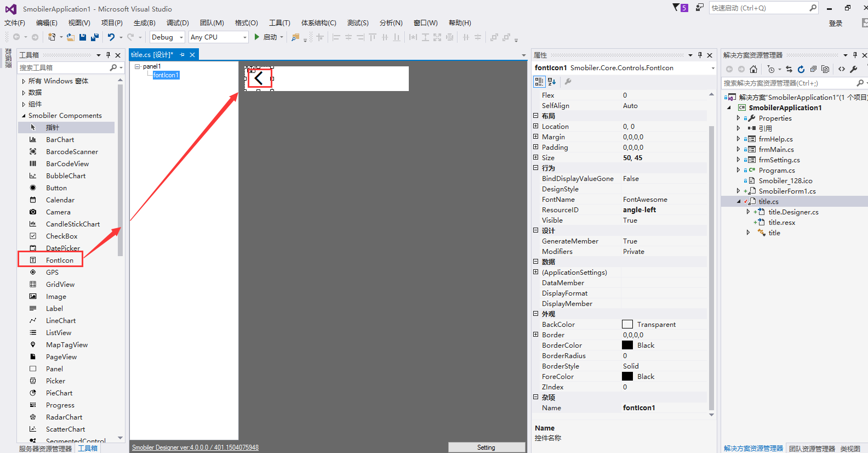Click the Save All icon

click(95, 37)
